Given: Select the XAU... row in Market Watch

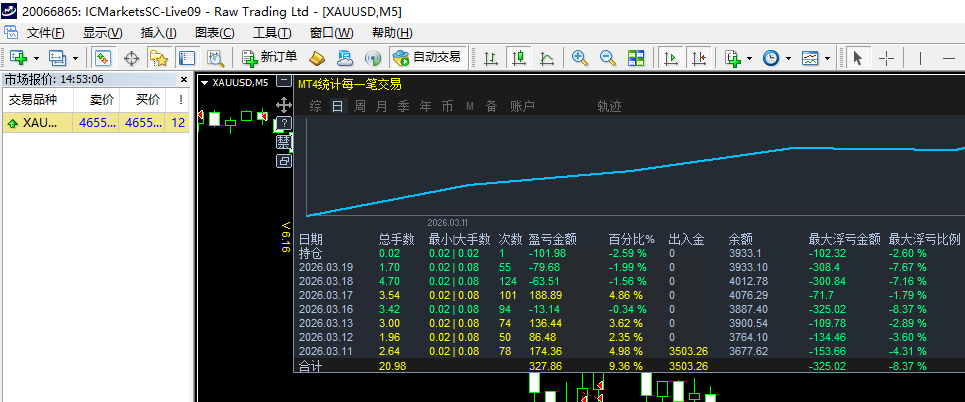Looking at the screenshot, I should click(x=96, y=123).
